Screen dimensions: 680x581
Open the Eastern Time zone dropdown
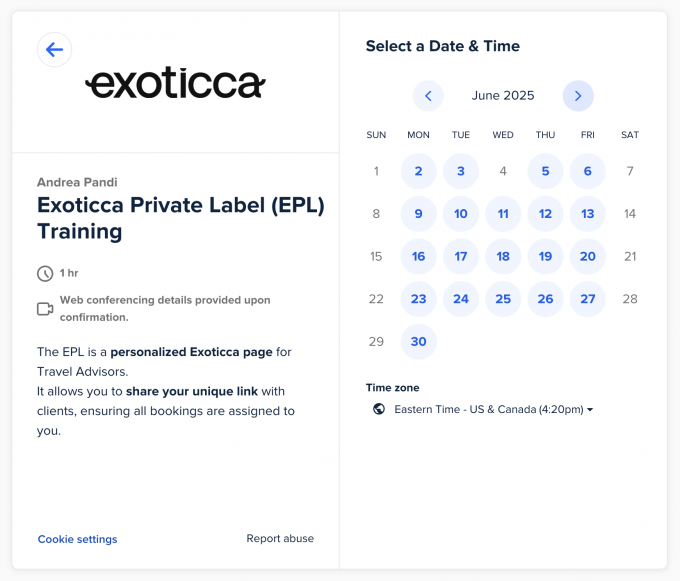[494, 409]
